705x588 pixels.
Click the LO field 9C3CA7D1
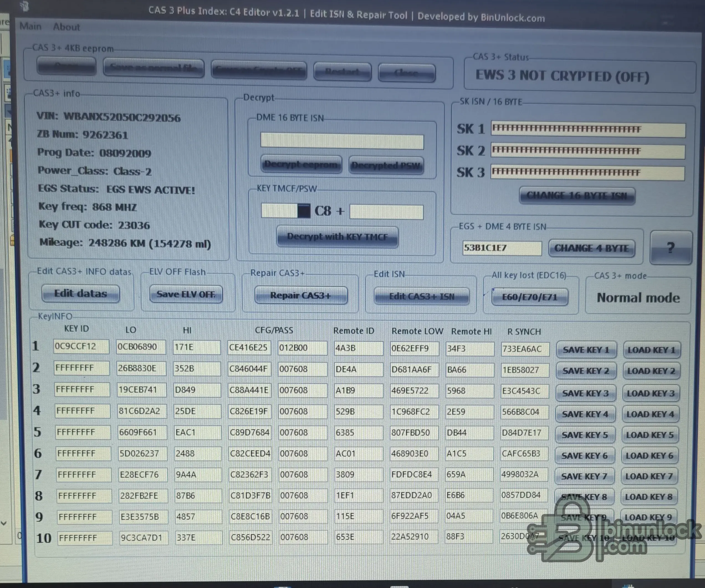pyautogui.click(x=145, y=538)
